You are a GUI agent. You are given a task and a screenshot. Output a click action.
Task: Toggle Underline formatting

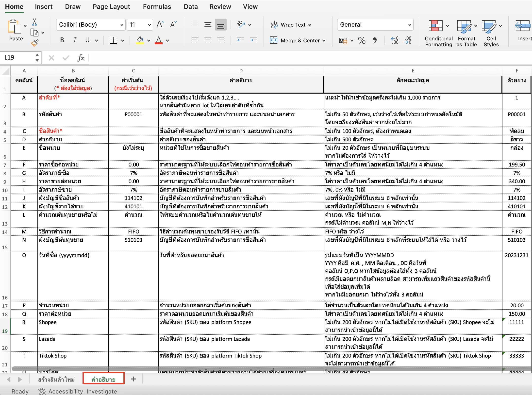coord(87,40)
